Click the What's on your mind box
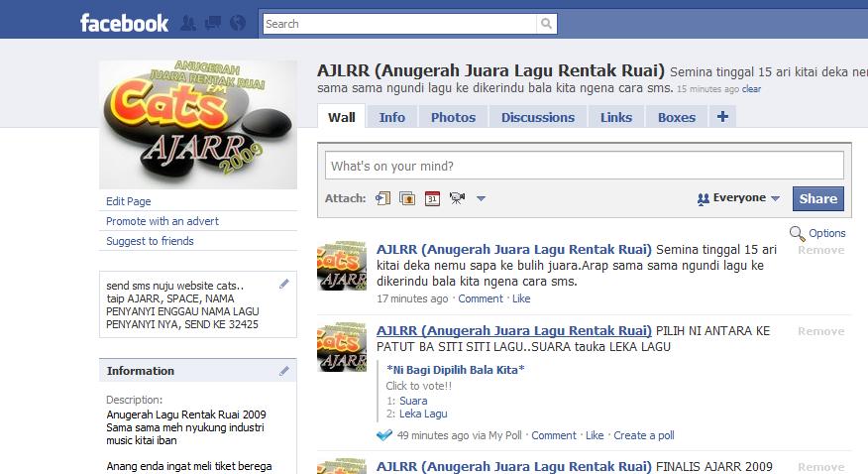The image size is (868, 474). tap(584, 166)
